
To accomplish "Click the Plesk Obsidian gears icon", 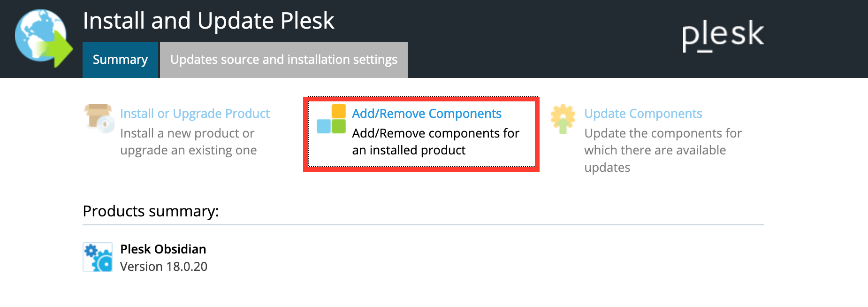I will 98,257.
